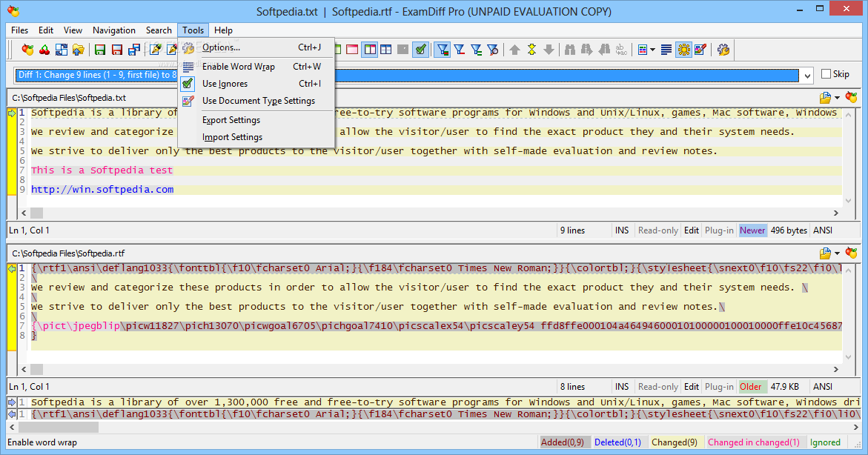This screenshot has height=455, width=868.
Task: Click the edit first file pen icon
Action: [x=156, y=50]
